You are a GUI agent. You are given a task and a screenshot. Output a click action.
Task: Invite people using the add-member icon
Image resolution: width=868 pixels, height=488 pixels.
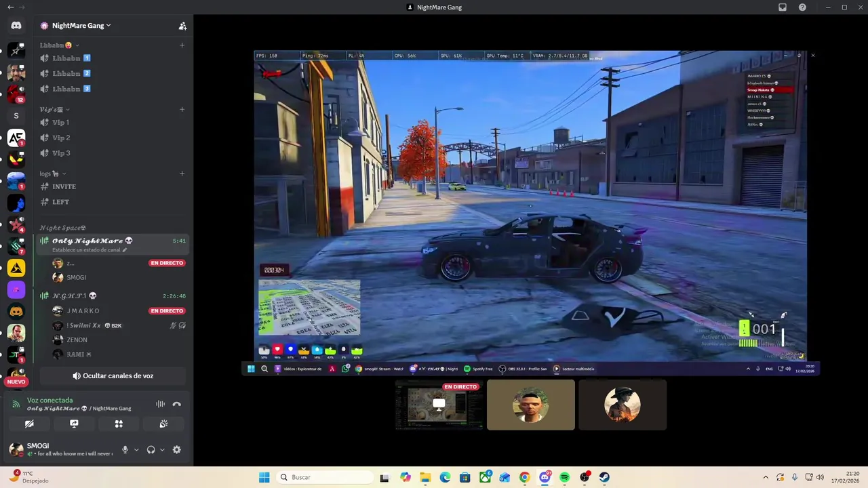coord(182,26)
